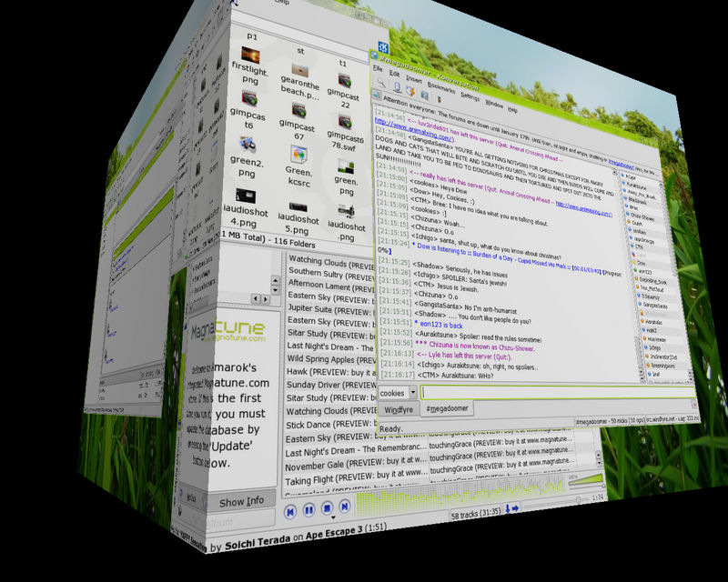Select Southern Sultry track in Amarok playlist

(331, 275)
